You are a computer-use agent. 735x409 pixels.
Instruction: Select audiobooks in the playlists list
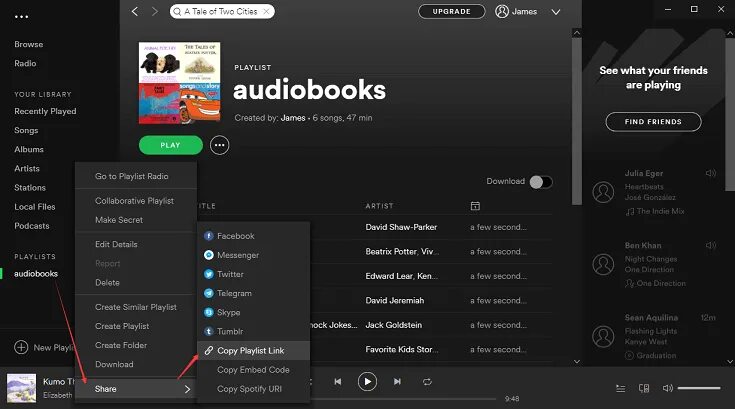[x=36, y=274]
